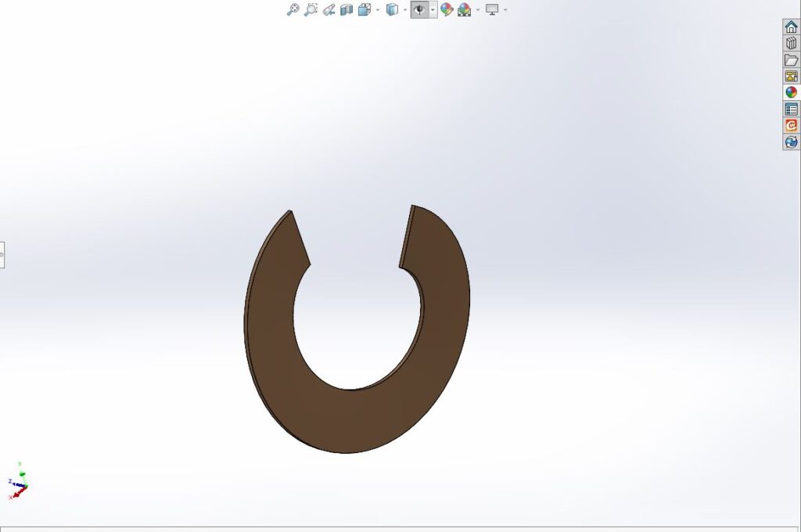
Task: Switch to SolidWorks Resources home tab
Action: coord(791,27)
